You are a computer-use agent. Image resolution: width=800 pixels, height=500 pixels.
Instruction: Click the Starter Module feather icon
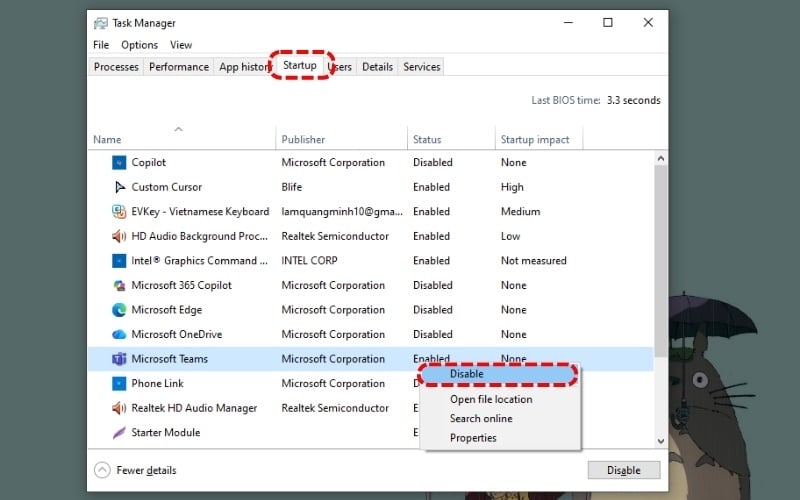click(x=119, y=433)
